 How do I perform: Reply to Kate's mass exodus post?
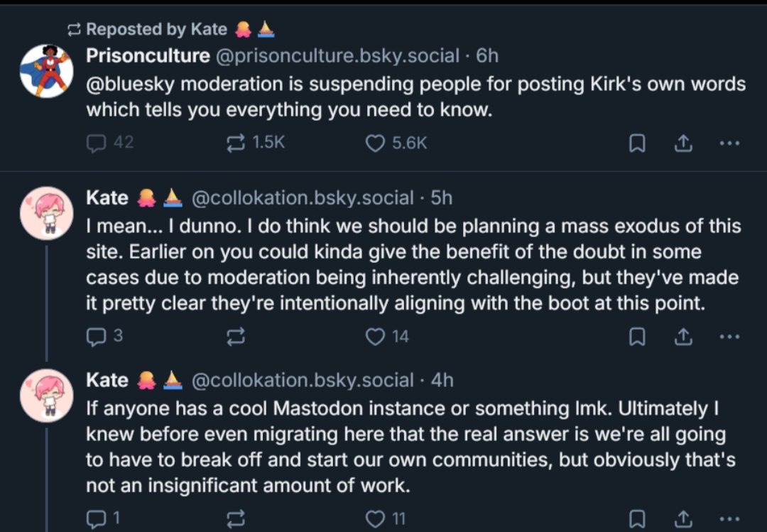96,337
